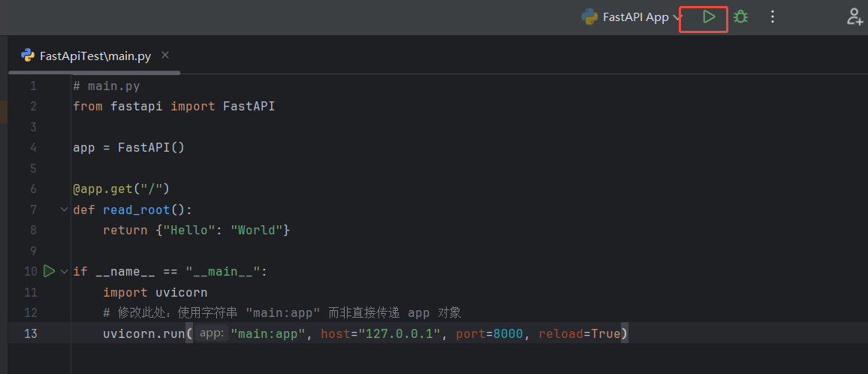Expand the FastAPI App configuration dropdown

(677, 18)
